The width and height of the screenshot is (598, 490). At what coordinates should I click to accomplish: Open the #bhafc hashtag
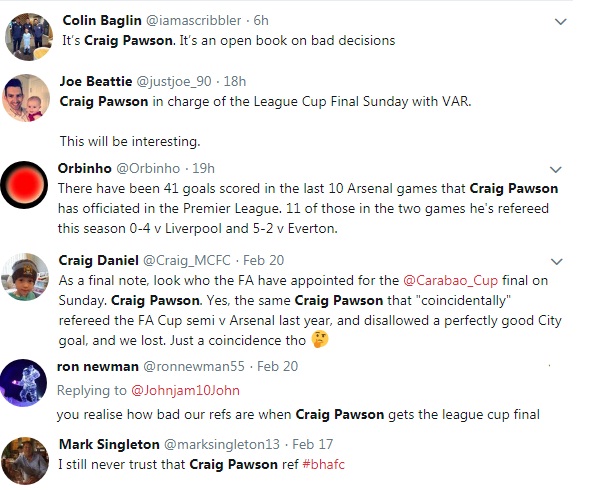(x=323, y=464)
